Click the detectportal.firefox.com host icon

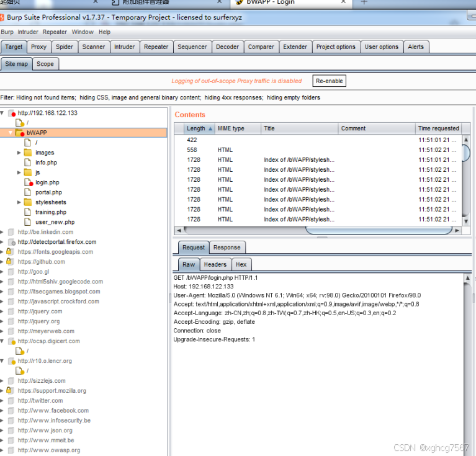tap(12, 242)
